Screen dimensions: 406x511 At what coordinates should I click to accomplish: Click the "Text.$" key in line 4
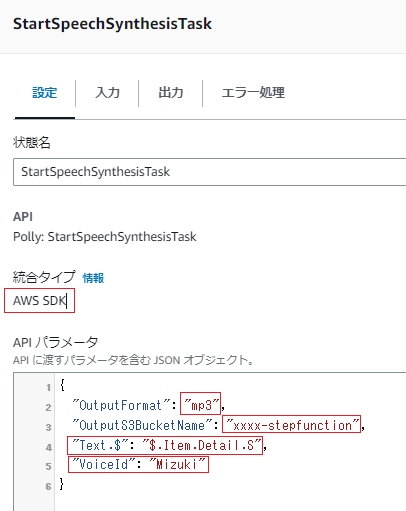[x=100, y=445]
